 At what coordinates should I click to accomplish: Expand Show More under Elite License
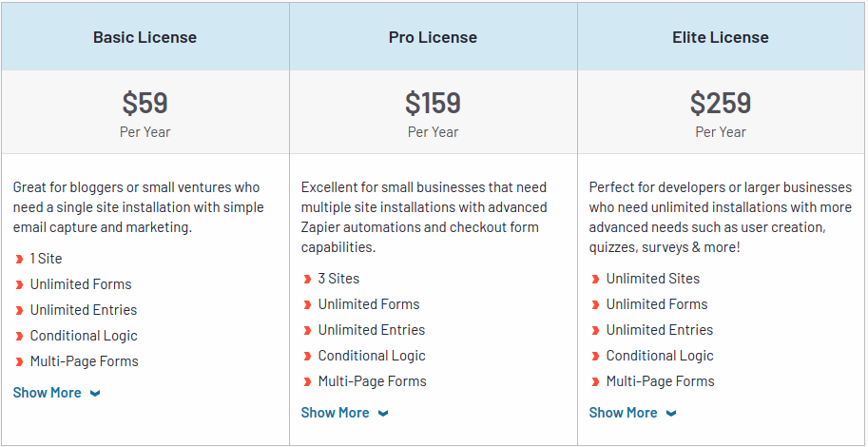tap(624, 413)
